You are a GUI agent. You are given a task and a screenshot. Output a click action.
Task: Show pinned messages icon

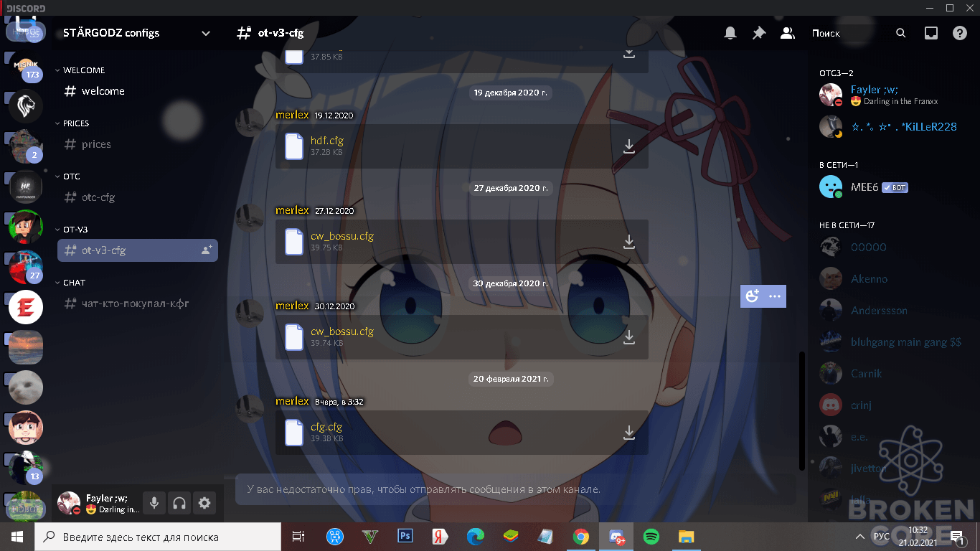758,33
